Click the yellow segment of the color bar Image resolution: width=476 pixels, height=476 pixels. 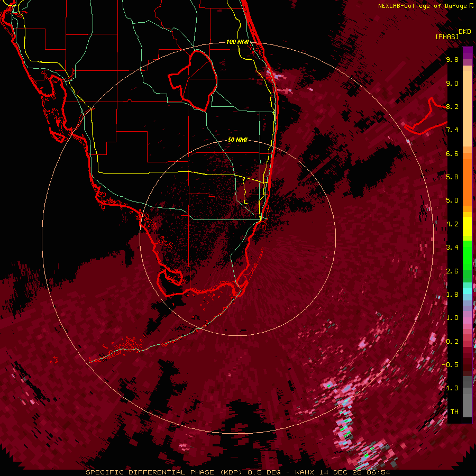[467, 226]
